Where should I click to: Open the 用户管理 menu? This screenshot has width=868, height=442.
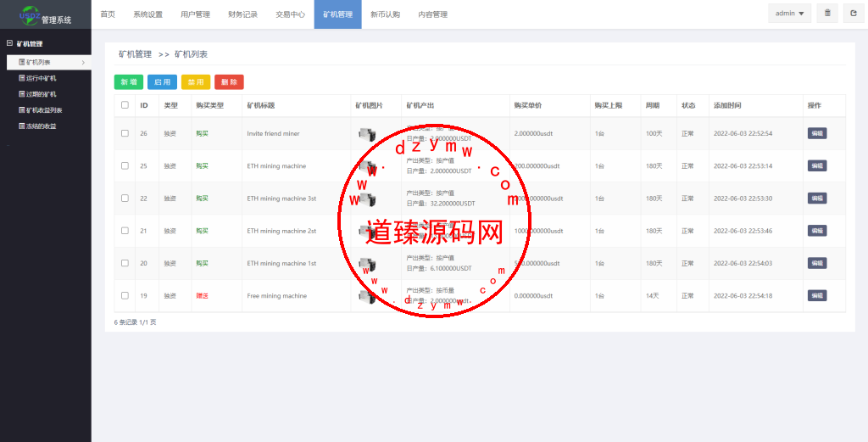point(196,14)
